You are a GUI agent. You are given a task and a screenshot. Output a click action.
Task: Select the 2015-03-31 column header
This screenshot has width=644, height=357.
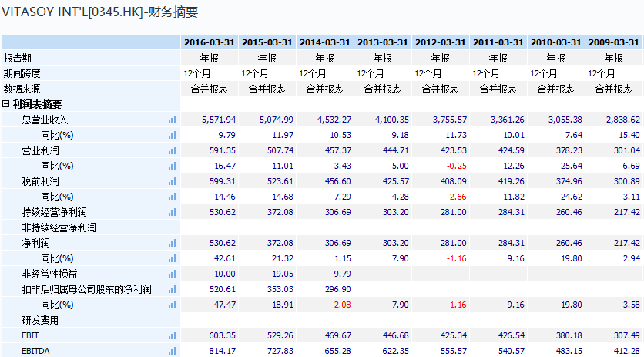pos(267,42)
